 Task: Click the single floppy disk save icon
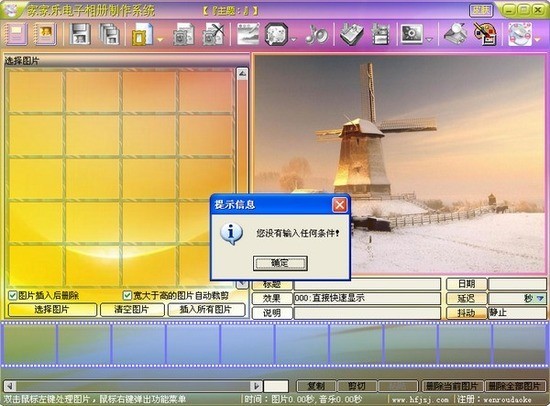coord(80,34)
